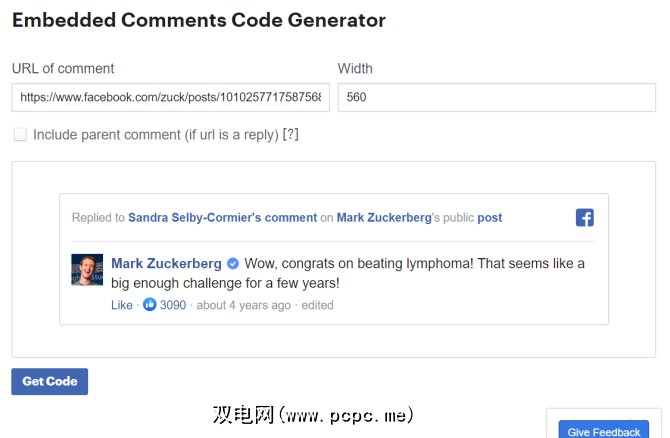Enable the Include parent comment checkbox

20,134
